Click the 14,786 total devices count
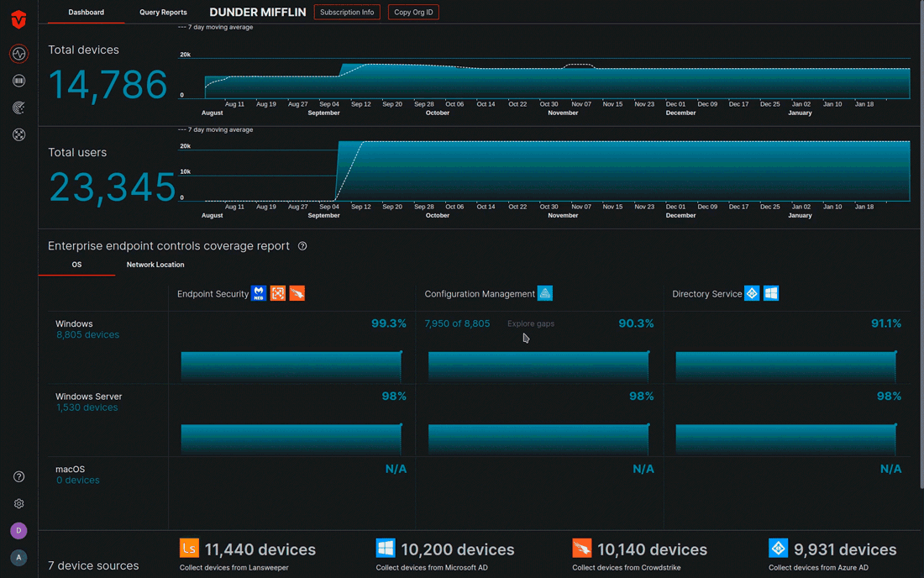Screen dimensions: 924x578 pyautogui.click(x=108, y=84)
